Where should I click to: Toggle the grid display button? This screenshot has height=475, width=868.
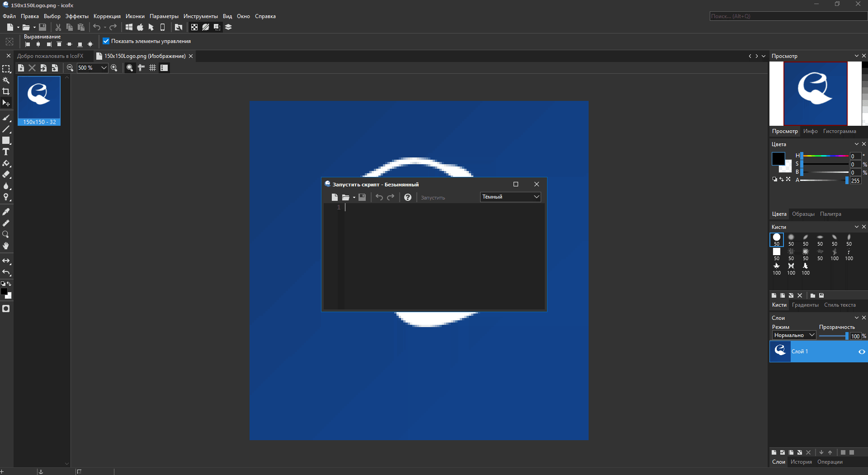(153, 68)
